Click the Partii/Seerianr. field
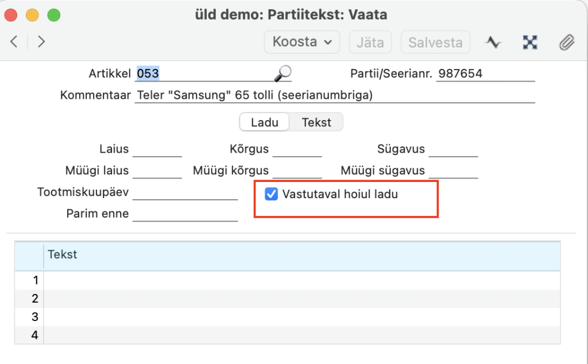The width and height of the screenshot is (588, 364). [485, 74]
